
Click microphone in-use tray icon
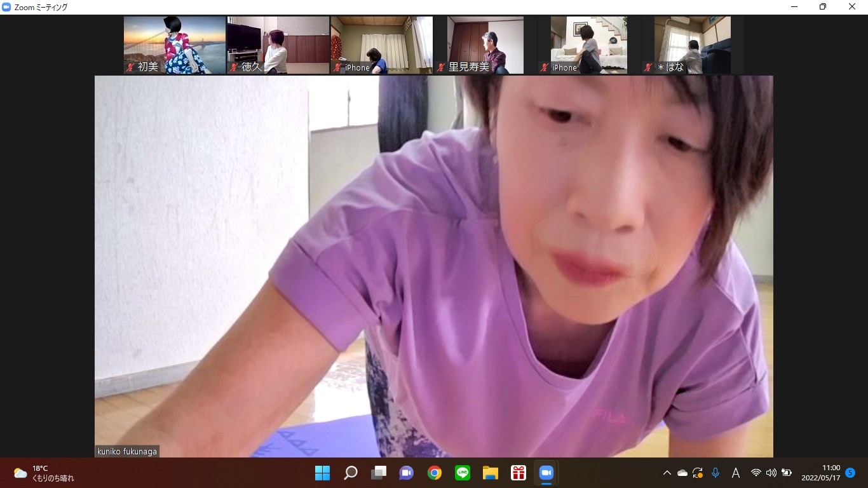pos(715,473)
